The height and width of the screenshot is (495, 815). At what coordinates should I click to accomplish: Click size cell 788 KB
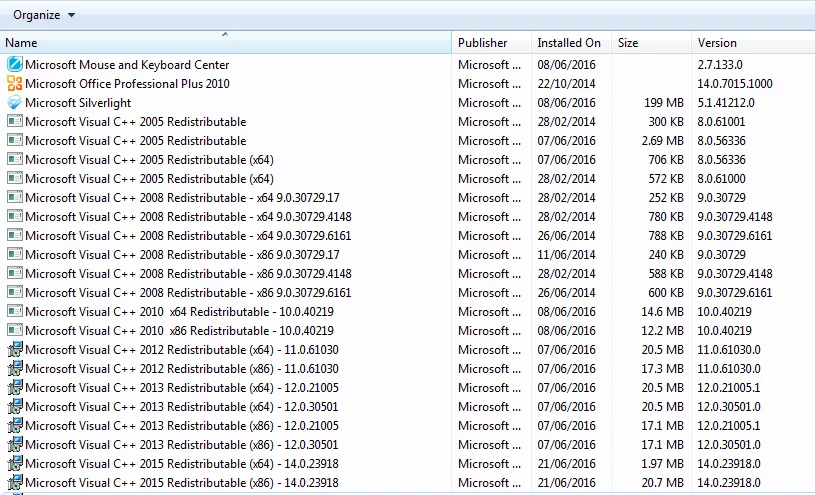(665, 236)
